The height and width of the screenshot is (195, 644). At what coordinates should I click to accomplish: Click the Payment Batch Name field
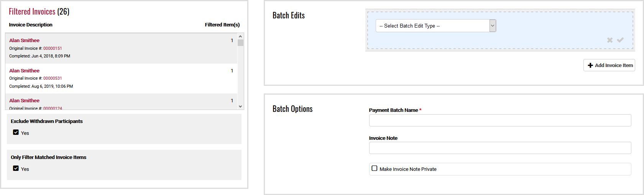[500, 120]
